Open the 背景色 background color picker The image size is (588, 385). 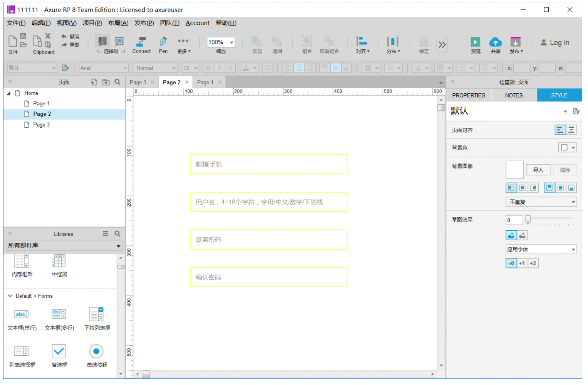coord(568,147)
